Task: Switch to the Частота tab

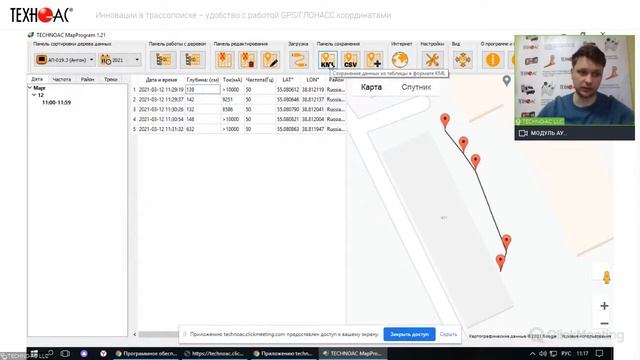Action: pos(62,79)
